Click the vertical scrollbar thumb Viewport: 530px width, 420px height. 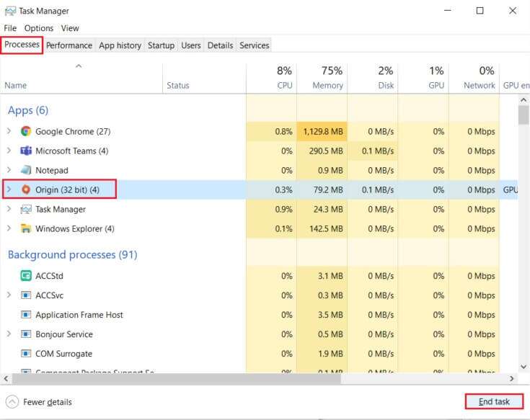click(524, 115)
